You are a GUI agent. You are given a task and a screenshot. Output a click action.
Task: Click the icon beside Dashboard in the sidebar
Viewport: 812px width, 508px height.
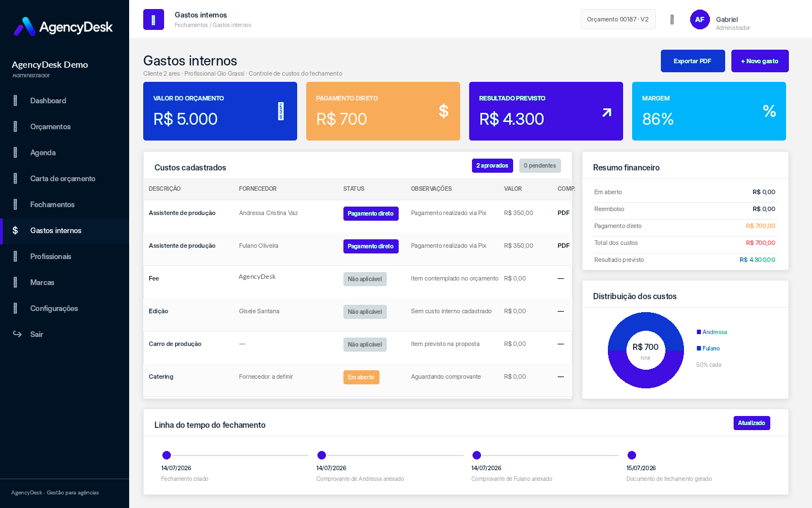pos(15,100)
